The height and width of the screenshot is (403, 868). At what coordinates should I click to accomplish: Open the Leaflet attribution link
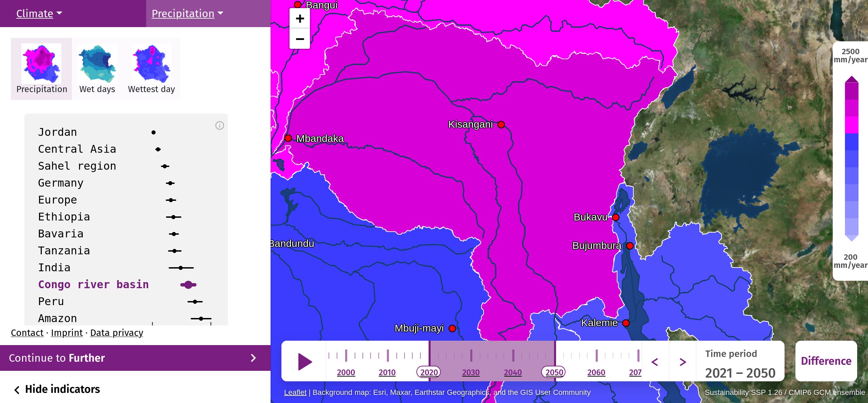[295, 393]
